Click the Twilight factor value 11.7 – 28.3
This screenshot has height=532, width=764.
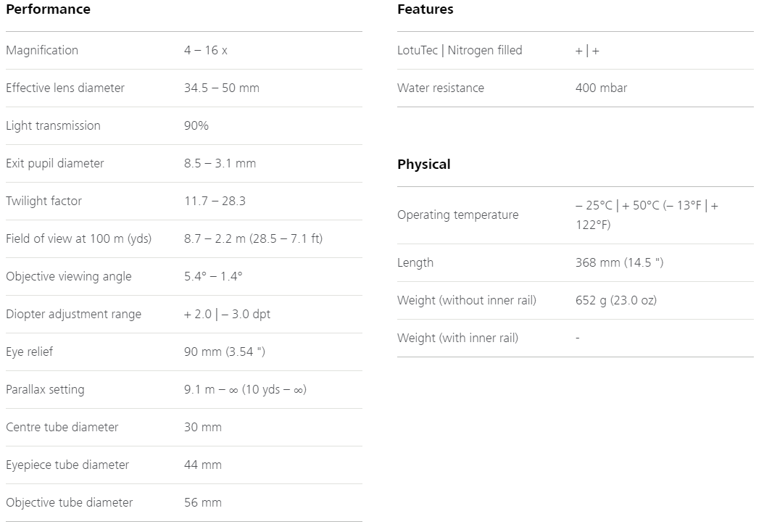click(215, 201)
